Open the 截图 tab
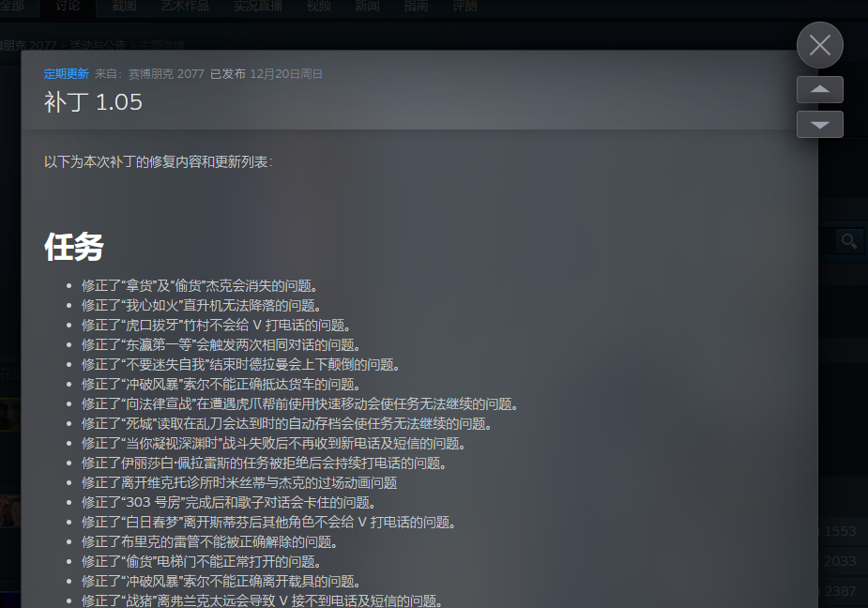868x608 pixels. [x=124, y=6]
